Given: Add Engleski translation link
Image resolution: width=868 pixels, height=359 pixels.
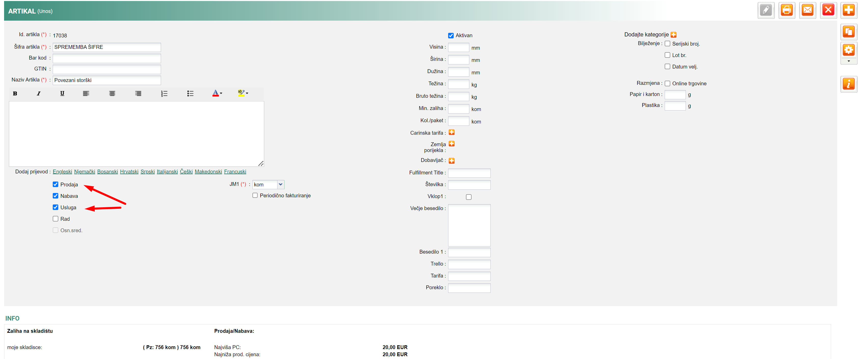Looking at the screenshot, I should pos(62,171).
